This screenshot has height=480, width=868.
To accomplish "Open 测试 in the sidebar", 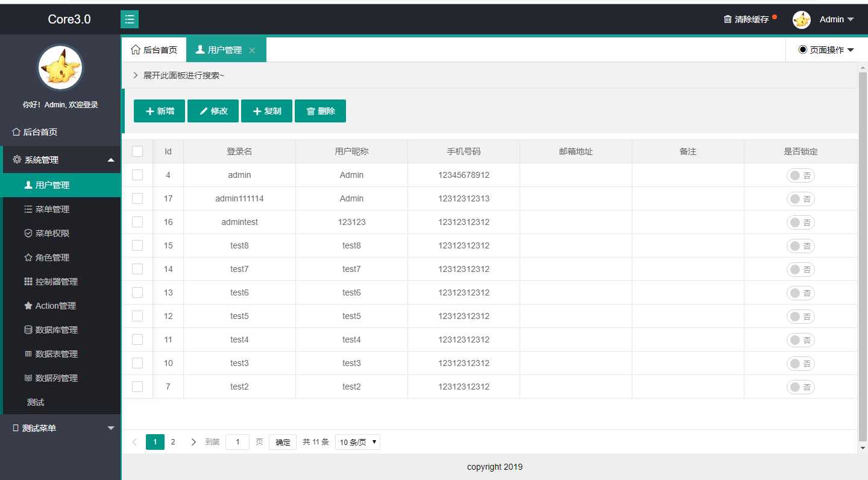I will [x=61, y=402].
